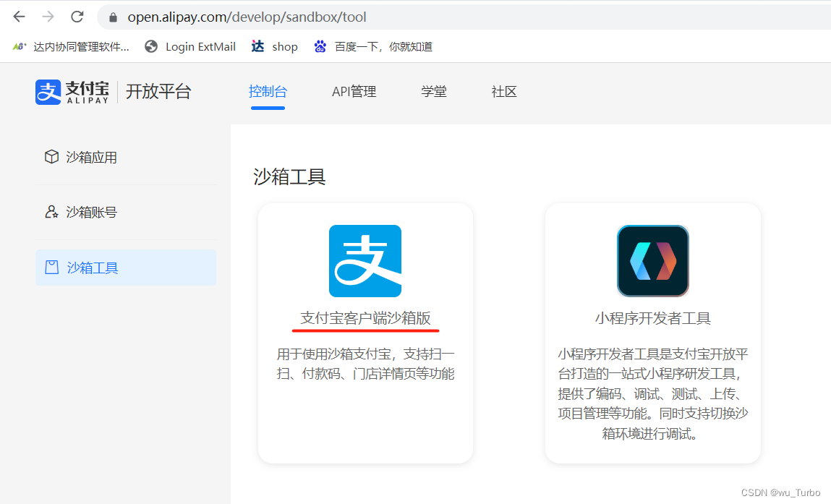This screenshot has width=831, height=504.
Task: Select 沙箱工具 in the sidebar
Action: pyautogui.click(x=126, y=268)
